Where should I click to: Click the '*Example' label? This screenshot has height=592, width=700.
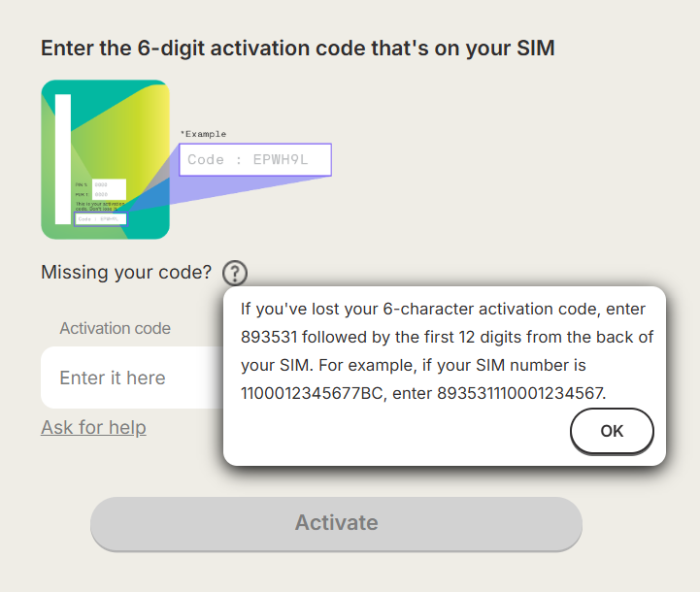point(203,134)
